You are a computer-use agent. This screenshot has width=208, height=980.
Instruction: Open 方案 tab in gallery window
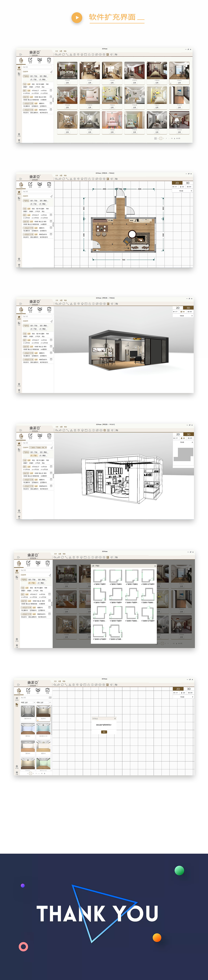pos(21,60)
